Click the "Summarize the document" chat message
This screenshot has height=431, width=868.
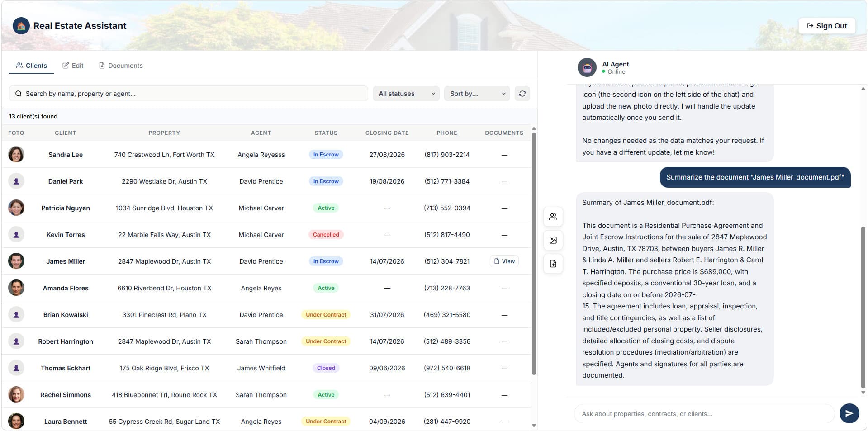755,177
